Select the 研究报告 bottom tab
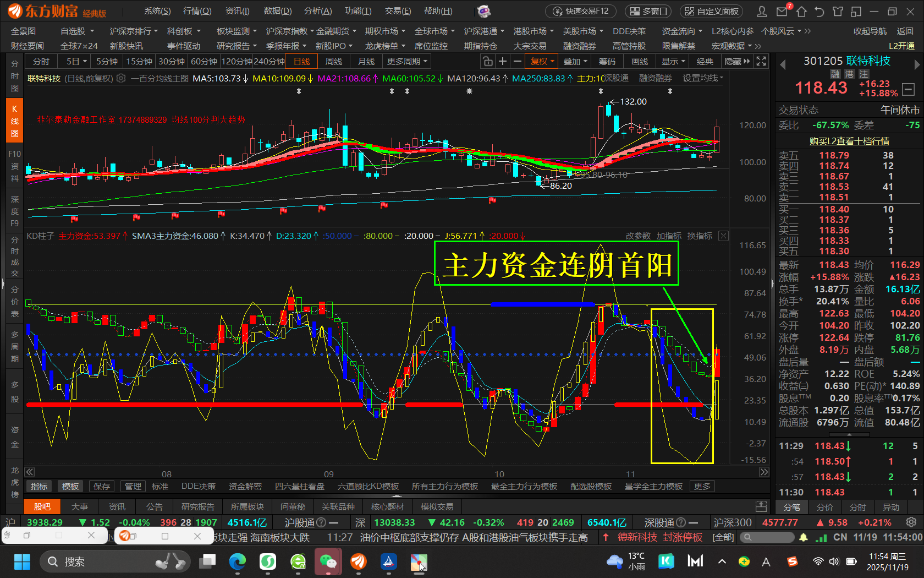Image resolution: width=924 pixels, height=578 pixels. pyautogui.click(x=198, y=506)
